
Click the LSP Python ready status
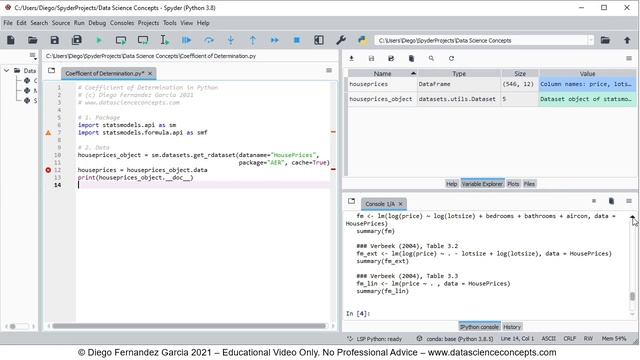tap(375, 339)
